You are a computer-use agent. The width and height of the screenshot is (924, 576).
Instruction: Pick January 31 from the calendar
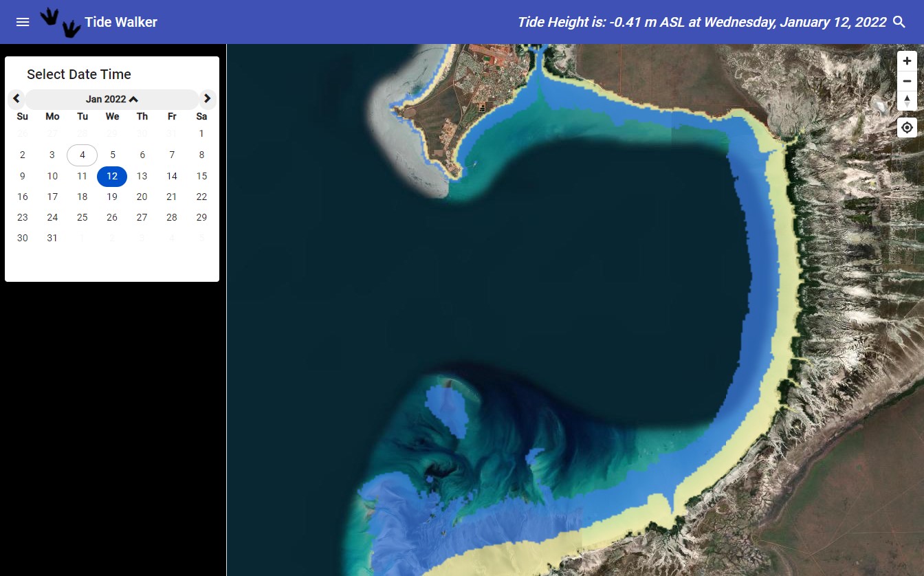52,238
